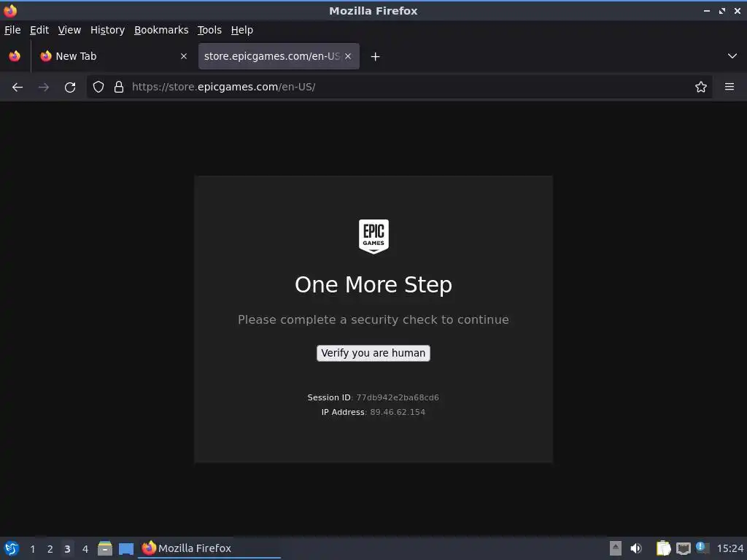Open the History menu
This screenshot has height=560, width=747.
point(108,30)
